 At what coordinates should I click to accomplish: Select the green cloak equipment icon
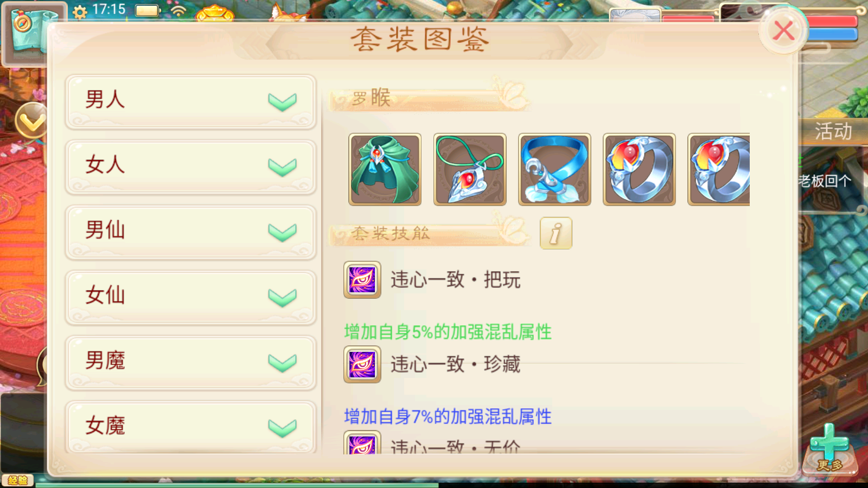(x=385, y=169)
